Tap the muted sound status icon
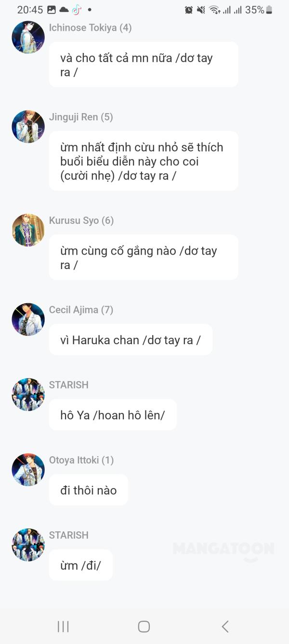 coord(201,10)
